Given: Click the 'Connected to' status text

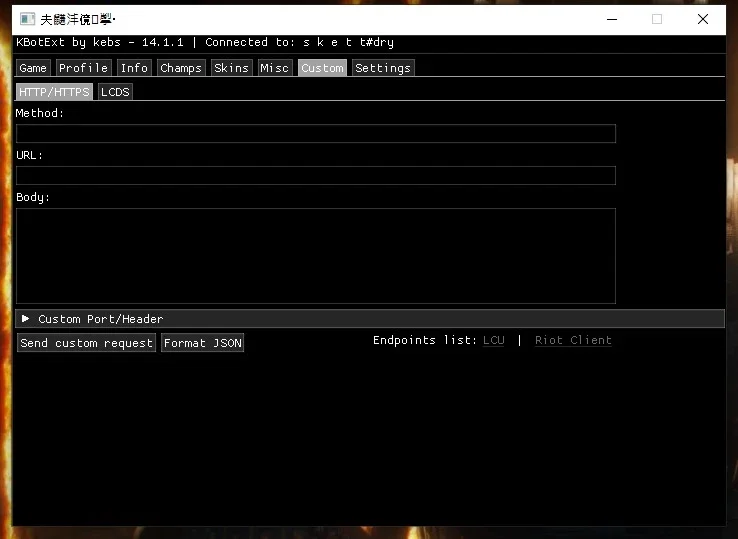Looking at the screenshot, I should pyautogui.click(x=299, y=42).
